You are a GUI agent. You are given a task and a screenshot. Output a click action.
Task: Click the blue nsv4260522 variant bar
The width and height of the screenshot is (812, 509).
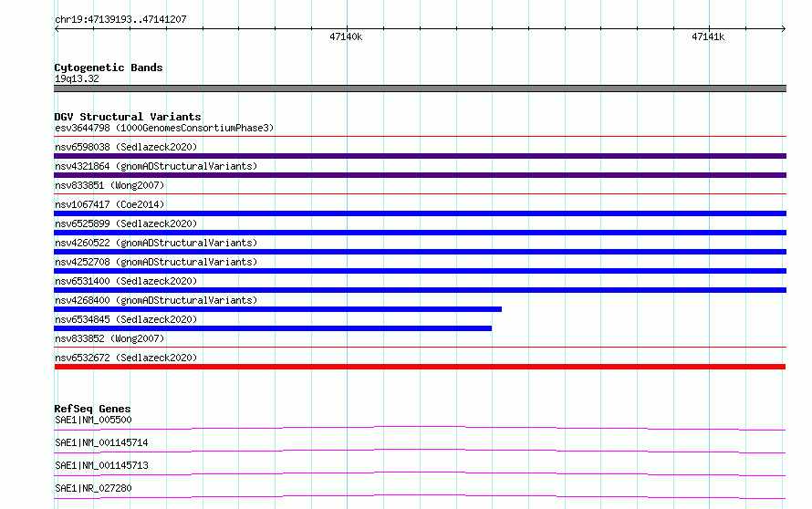point(420,252)
